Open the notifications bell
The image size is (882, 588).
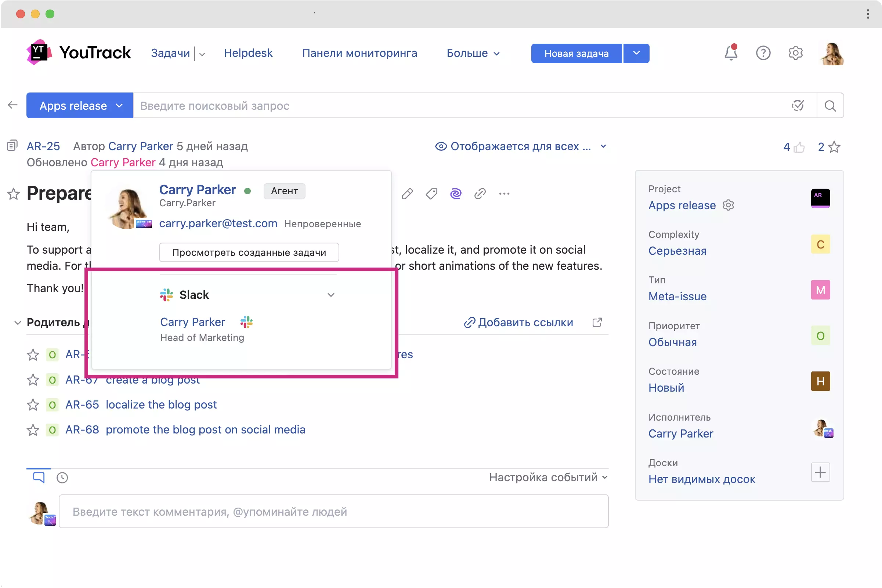pyautogui.click(x=730, y=53)
